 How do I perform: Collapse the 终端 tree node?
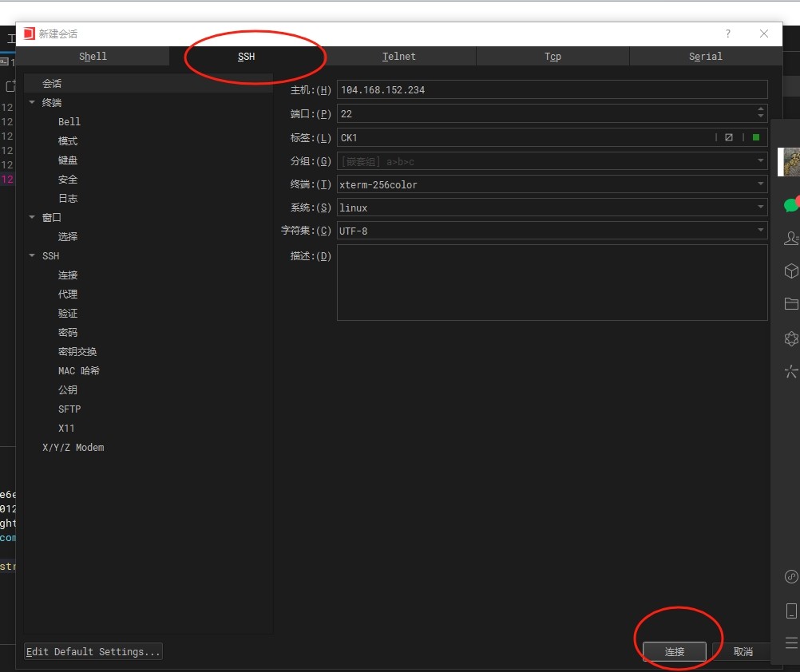32,102
